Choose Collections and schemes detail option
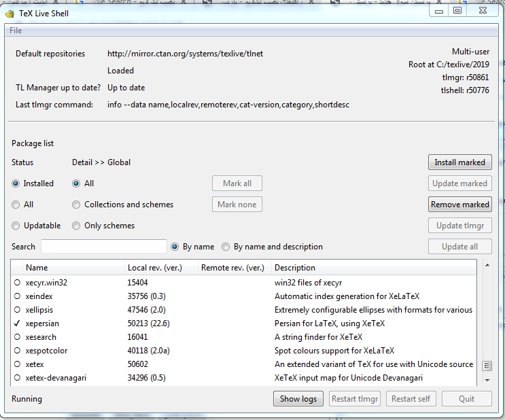 77,205
